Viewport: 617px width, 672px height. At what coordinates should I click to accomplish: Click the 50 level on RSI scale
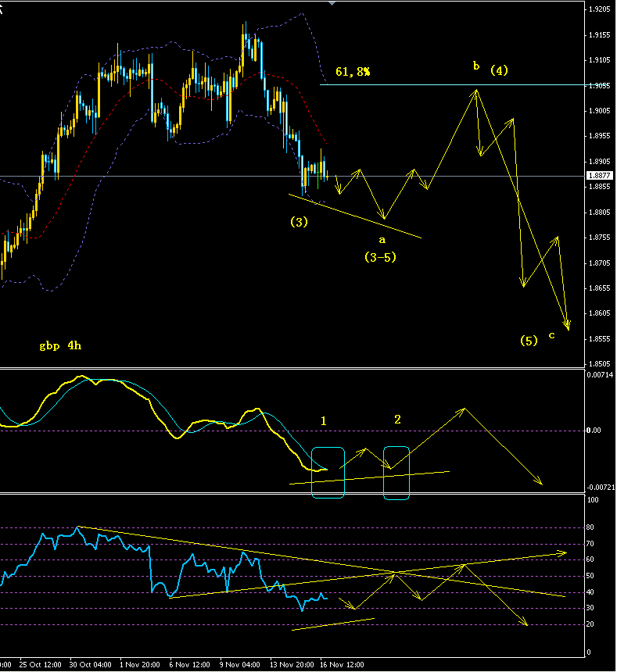click(590, 576)
